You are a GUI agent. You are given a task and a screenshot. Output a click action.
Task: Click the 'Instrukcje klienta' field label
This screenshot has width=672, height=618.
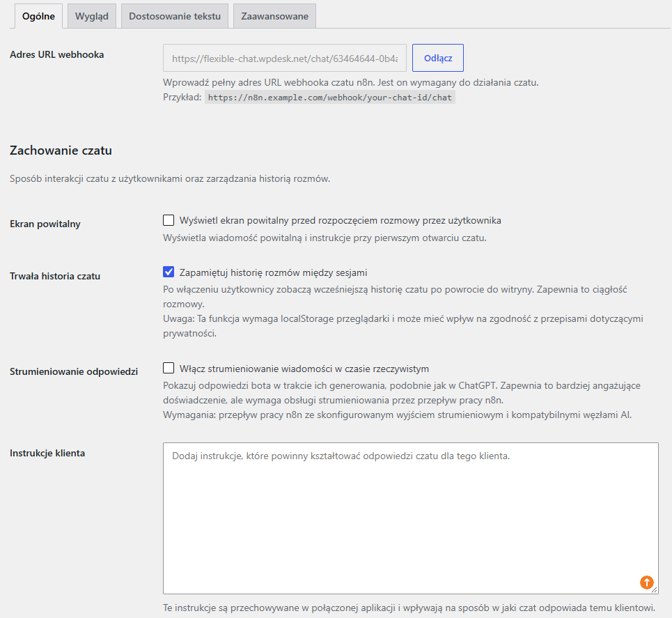47,454
